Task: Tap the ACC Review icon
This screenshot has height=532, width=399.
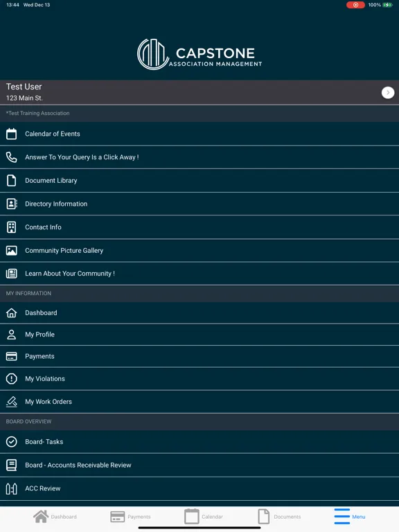Action: pyautogui.click(x=12, y=488)
